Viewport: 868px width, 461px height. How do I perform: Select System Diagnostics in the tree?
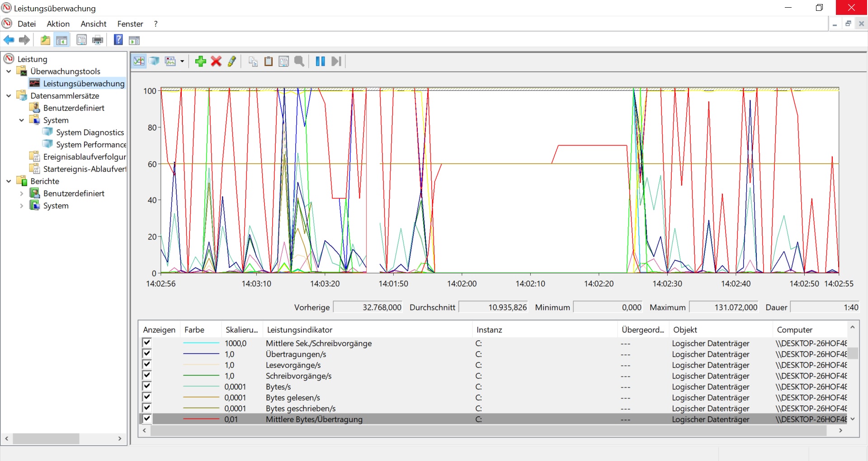tap(90, 132)
